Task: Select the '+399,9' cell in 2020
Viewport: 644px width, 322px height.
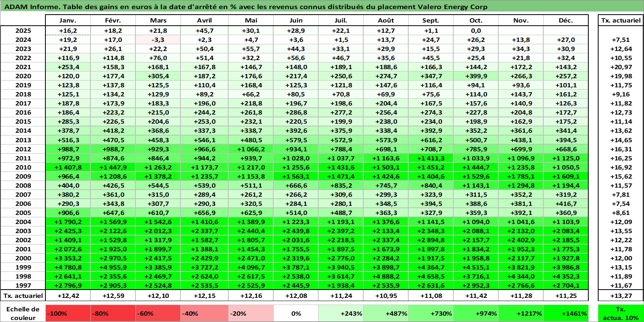Action: coord(476,76)
